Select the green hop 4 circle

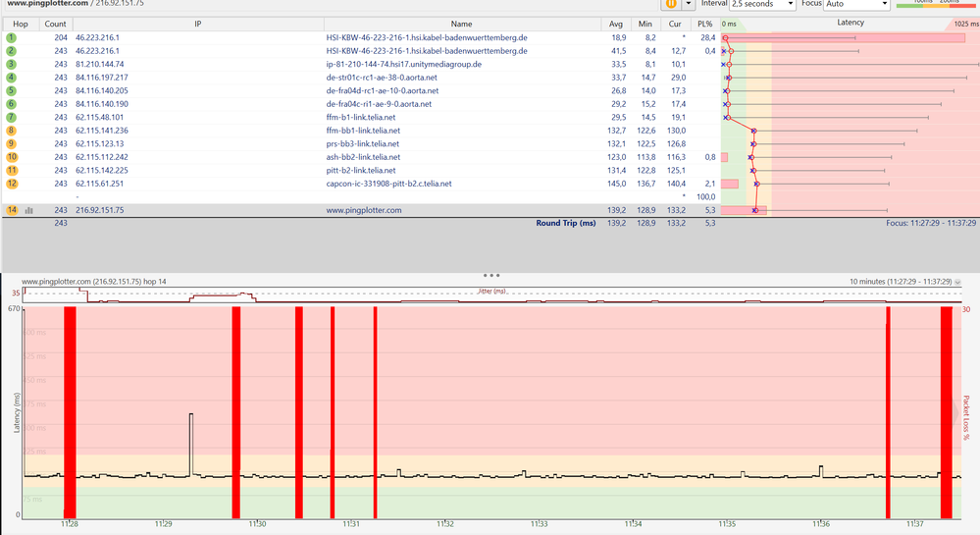(x=11, y=78)
